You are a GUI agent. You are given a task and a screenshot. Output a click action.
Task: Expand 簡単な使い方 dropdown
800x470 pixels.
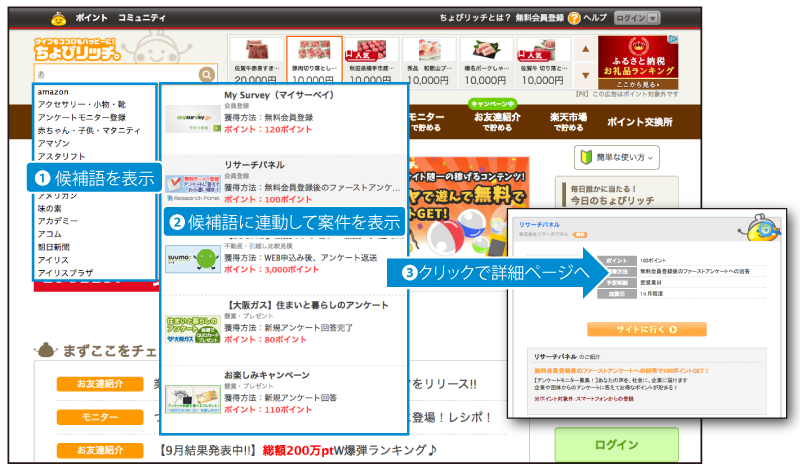coord(617,157)
